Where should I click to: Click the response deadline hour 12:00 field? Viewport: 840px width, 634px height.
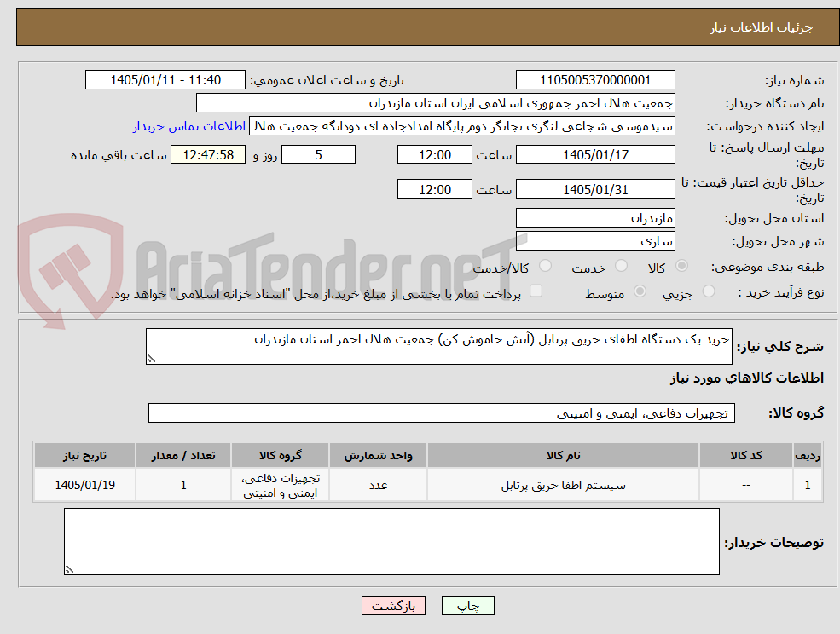[434, 155]
